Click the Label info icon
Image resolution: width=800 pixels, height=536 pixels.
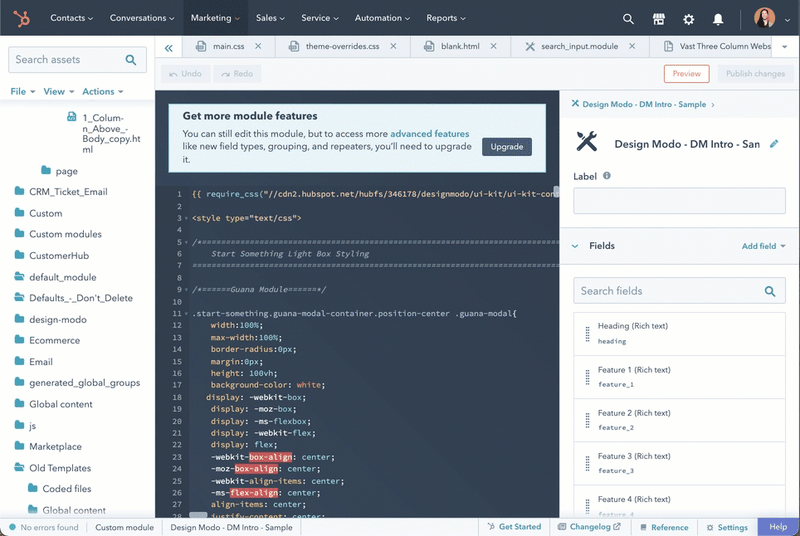tap(607, 176)
